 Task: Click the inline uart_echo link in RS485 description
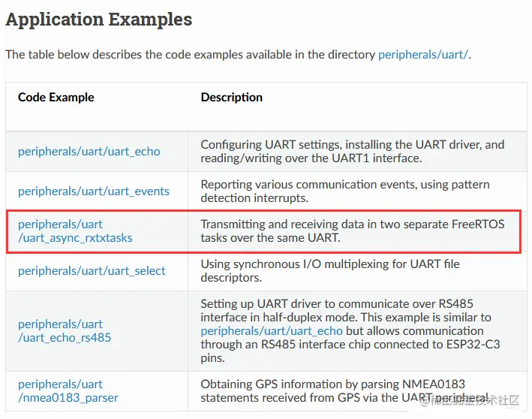(x=271, y=330)
